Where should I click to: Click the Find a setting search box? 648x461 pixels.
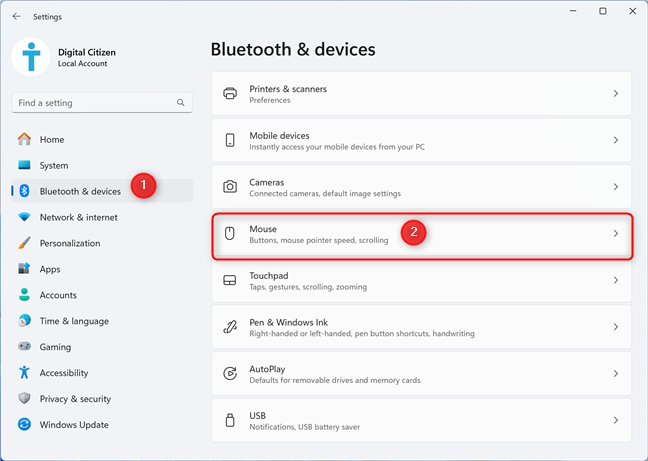[x=102, y=102]
